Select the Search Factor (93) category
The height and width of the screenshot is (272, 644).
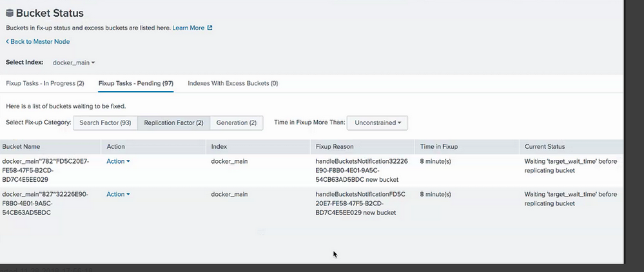105,122
